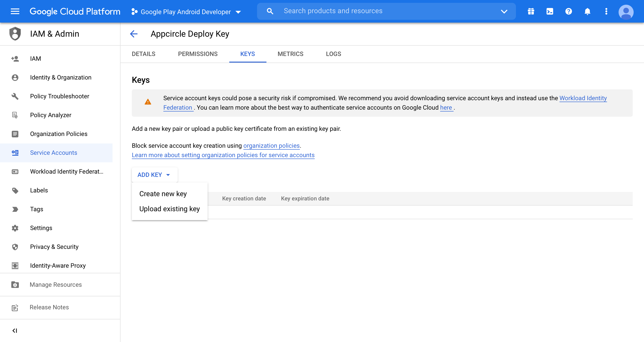Click the Manage Resources folder icon
Viewport: 644px width, 342px height.
(x=15, y=285)
